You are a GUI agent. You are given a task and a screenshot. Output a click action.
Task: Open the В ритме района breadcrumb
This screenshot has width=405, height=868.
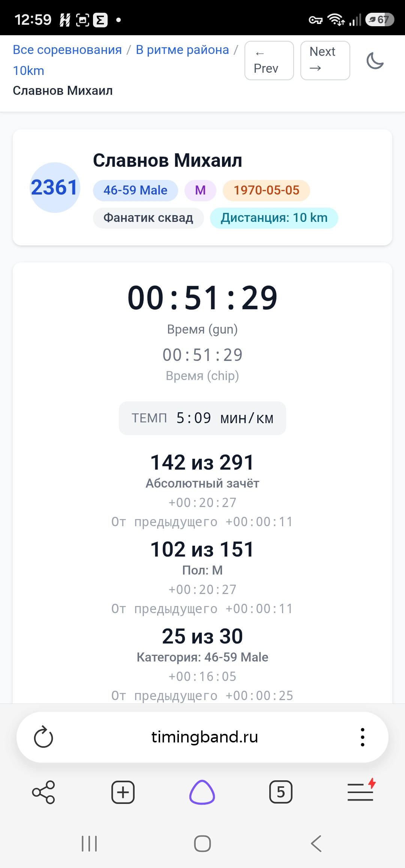pos(182,49)
